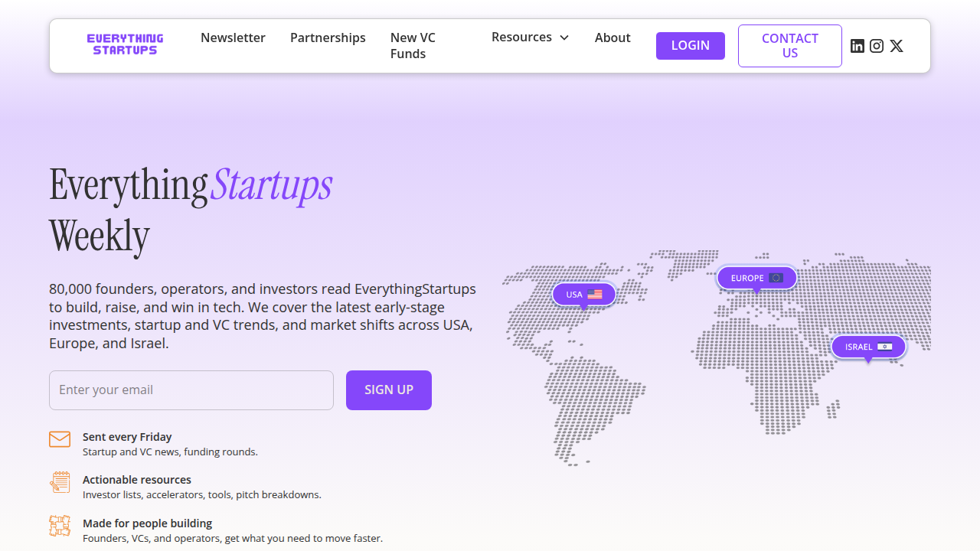Click the '80,000 founders, operators' paragraph
980x551 pixels.
263,316
